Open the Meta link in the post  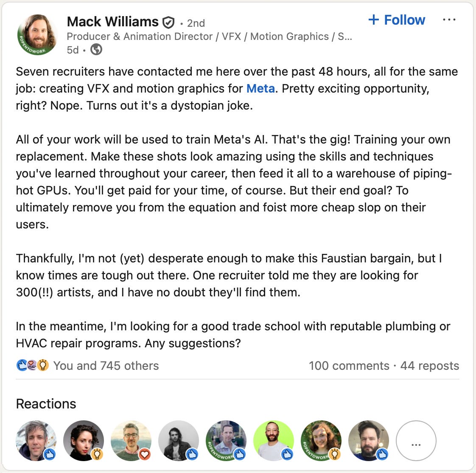[x=260, y=89]
